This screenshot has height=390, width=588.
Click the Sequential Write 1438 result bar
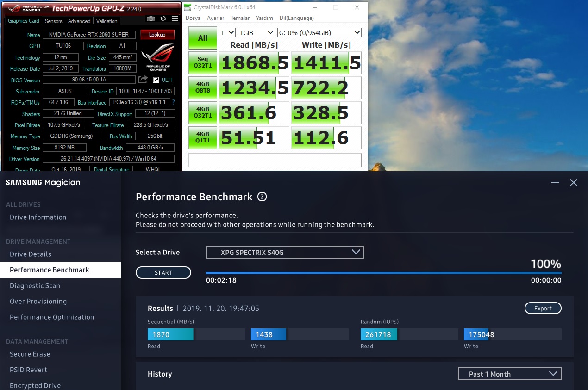pyautogui.click(x=300, y=334)
